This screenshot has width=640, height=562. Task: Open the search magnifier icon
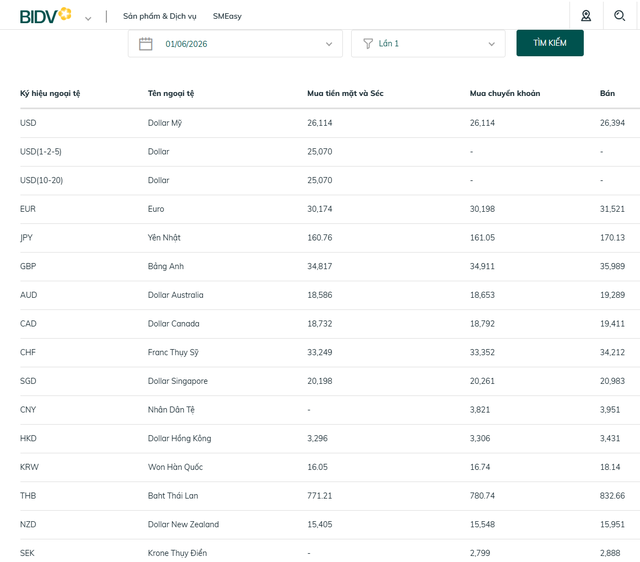(619, 16)
